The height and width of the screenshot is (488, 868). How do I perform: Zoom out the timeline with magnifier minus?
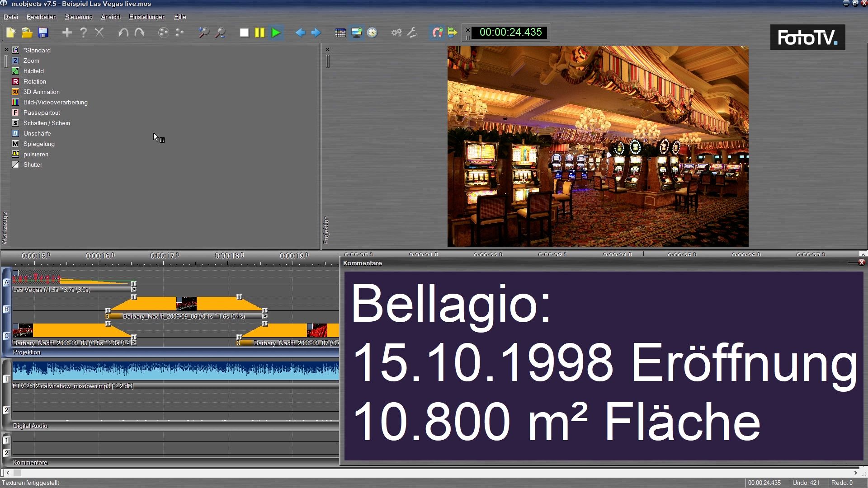(220, 33)
